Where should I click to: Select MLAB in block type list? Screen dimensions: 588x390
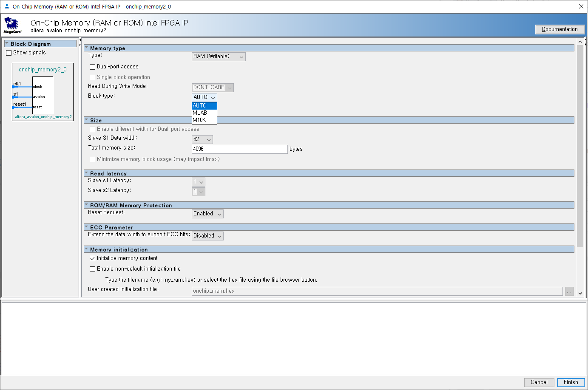click(205, 113)
